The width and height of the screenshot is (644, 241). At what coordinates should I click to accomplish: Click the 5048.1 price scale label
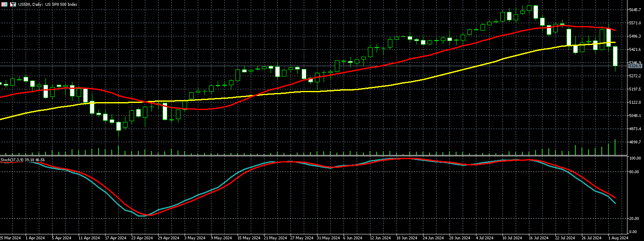pos(635,116)
